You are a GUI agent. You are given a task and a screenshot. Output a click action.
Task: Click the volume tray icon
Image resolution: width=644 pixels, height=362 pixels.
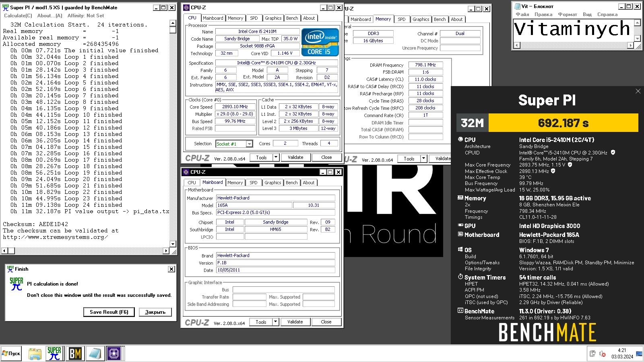tap(603, 354)
